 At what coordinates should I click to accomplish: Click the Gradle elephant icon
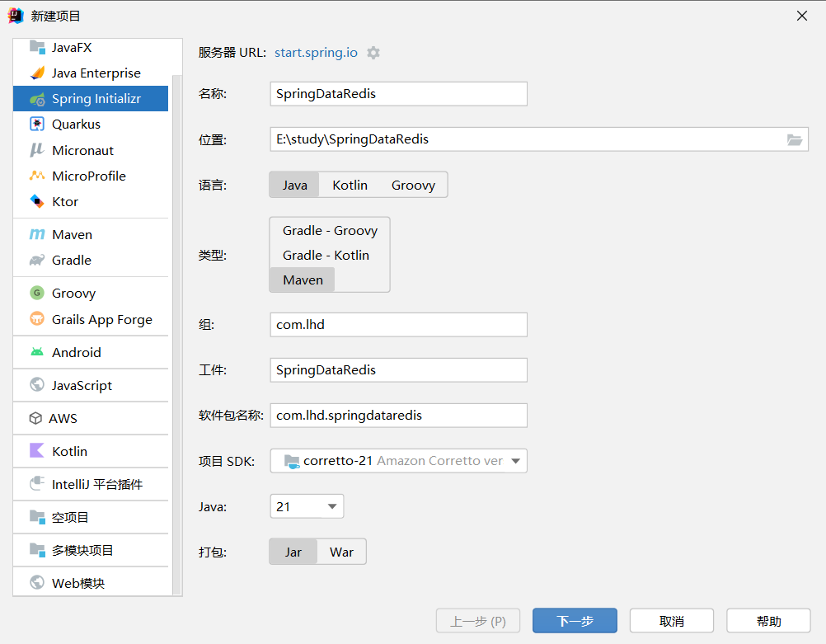point(37,260)
